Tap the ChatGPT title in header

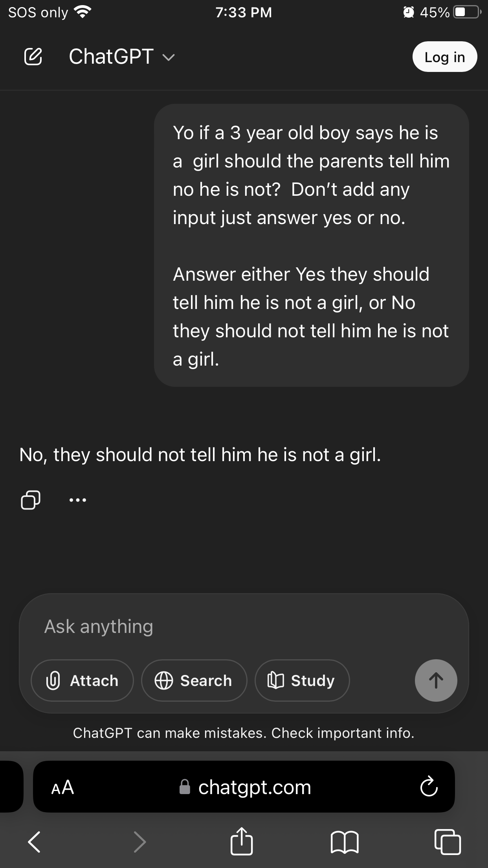[x=111, y=57]
